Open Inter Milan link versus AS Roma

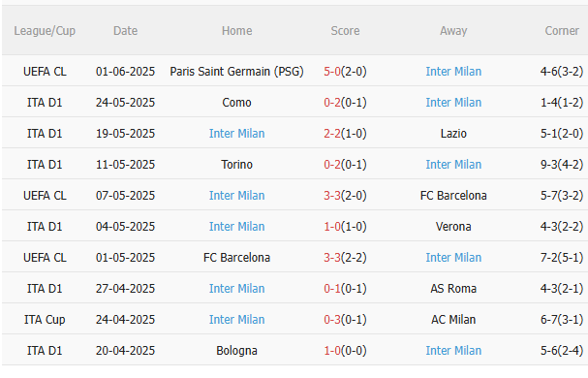point(236,289)
